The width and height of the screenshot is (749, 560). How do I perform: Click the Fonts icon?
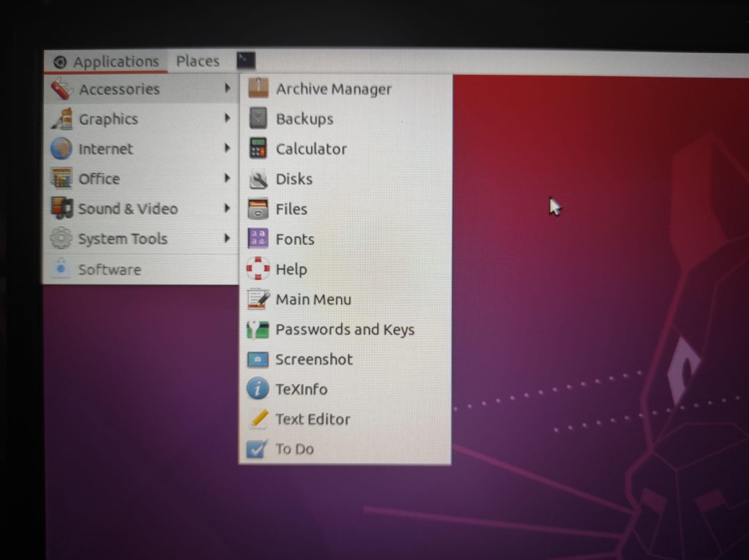coord(258,239)
